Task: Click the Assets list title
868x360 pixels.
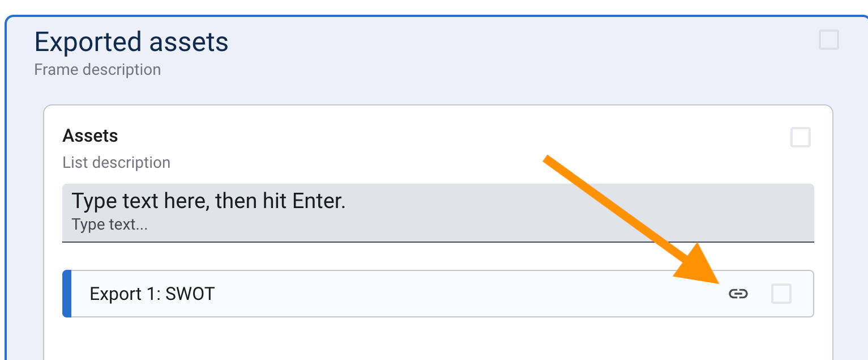Action: click(x=90, y=136)
